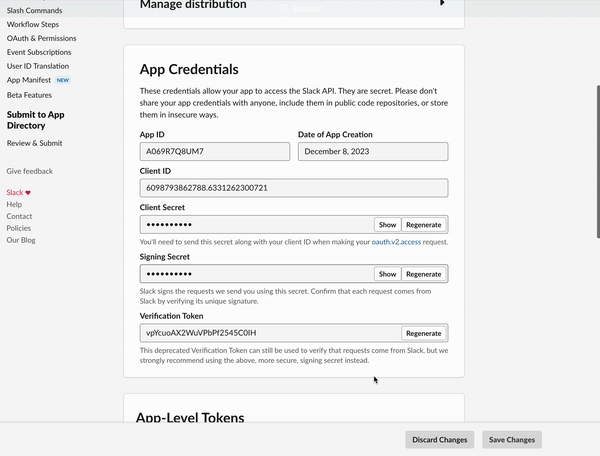The width and height of the screenshot is (600, 456).
Task: Regenerate the Verification Token
Action: pos(424,333)
